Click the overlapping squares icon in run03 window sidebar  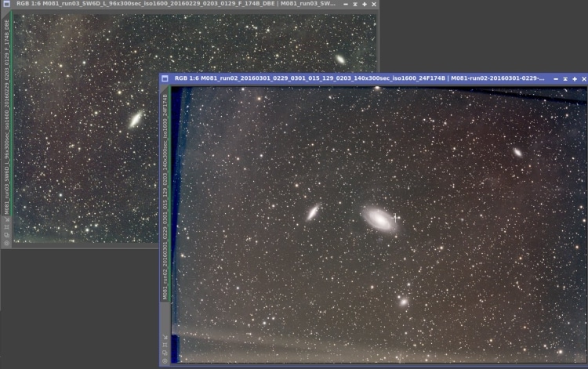pos(7,235)
